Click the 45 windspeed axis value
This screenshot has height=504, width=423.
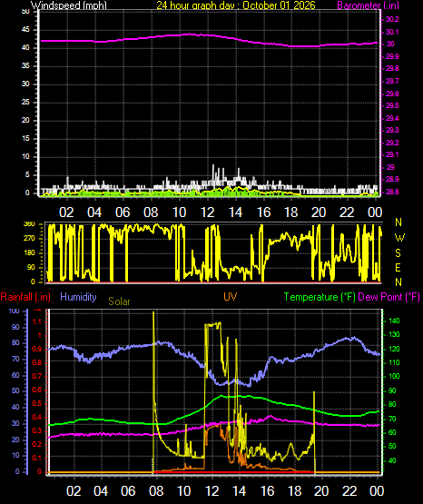coord(25,30)
